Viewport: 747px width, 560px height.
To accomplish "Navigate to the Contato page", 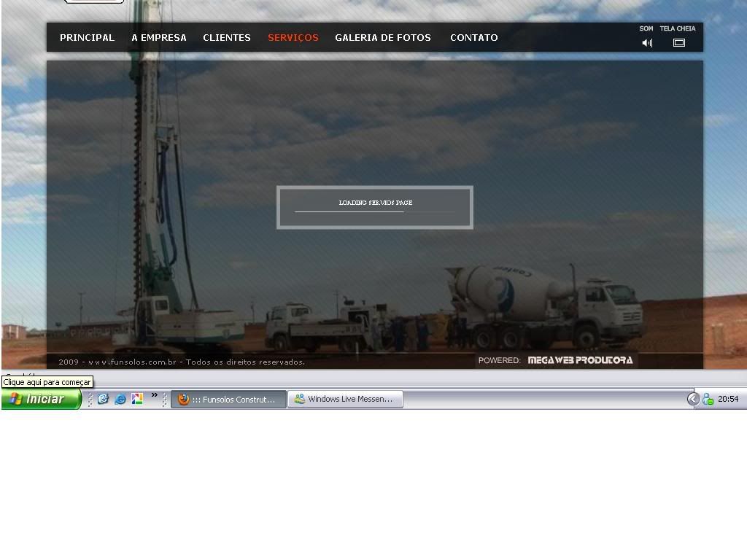I will pyautogui.click(x=474, y=38).
